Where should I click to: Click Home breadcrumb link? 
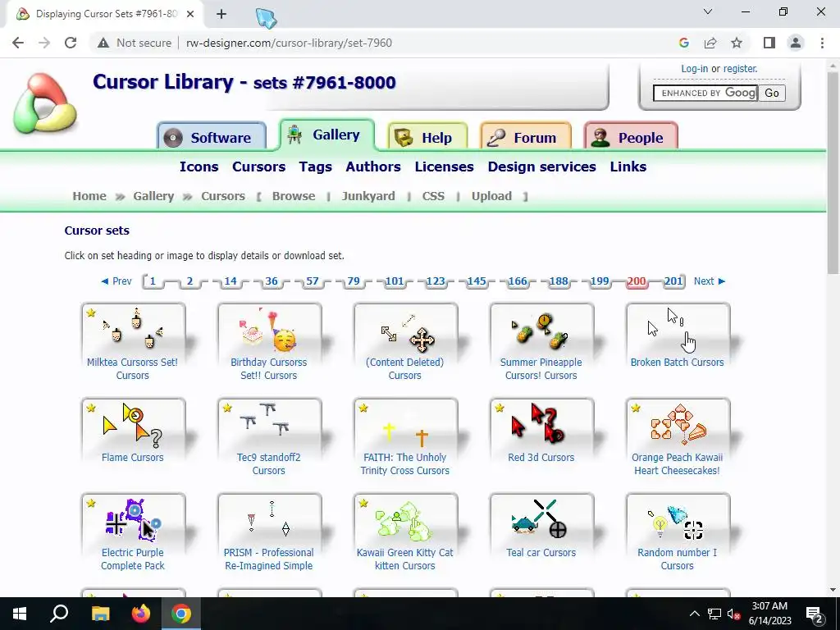pyautogui.click(x=89, y=196)
